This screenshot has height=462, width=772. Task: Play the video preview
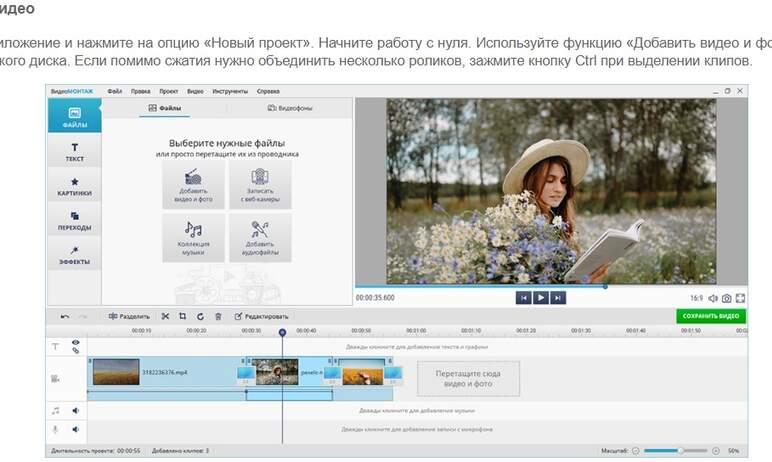click(541, 297)
